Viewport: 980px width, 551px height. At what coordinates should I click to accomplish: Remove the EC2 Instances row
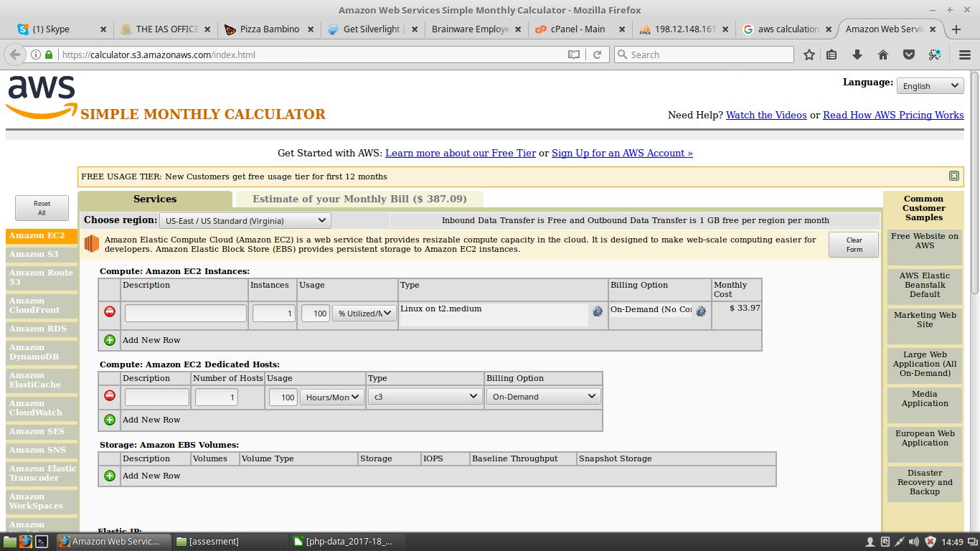tap(110, 312)
